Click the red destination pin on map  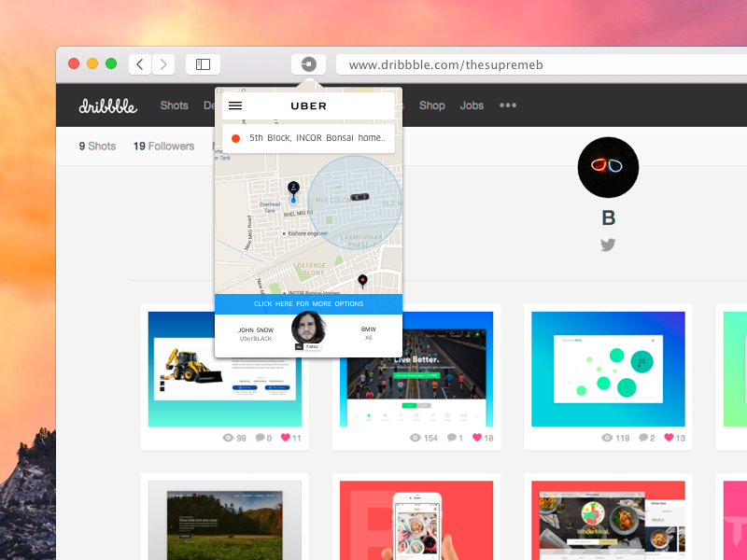[362, 281]
